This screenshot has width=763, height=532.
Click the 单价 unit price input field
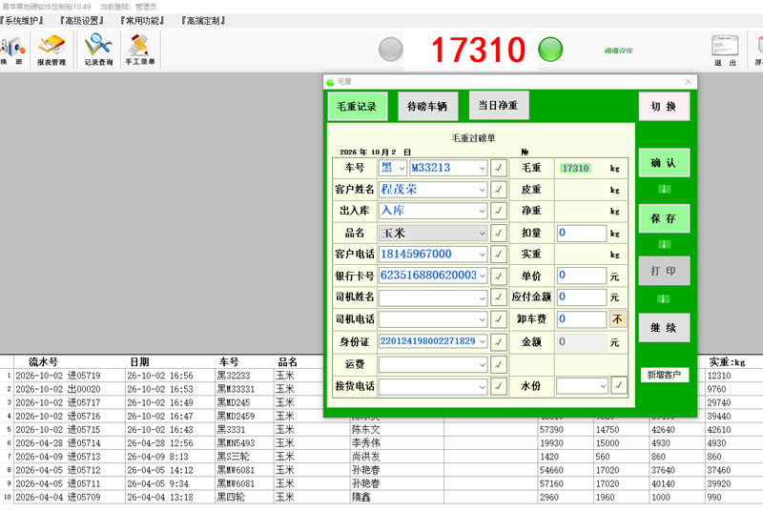pos(582,276)
